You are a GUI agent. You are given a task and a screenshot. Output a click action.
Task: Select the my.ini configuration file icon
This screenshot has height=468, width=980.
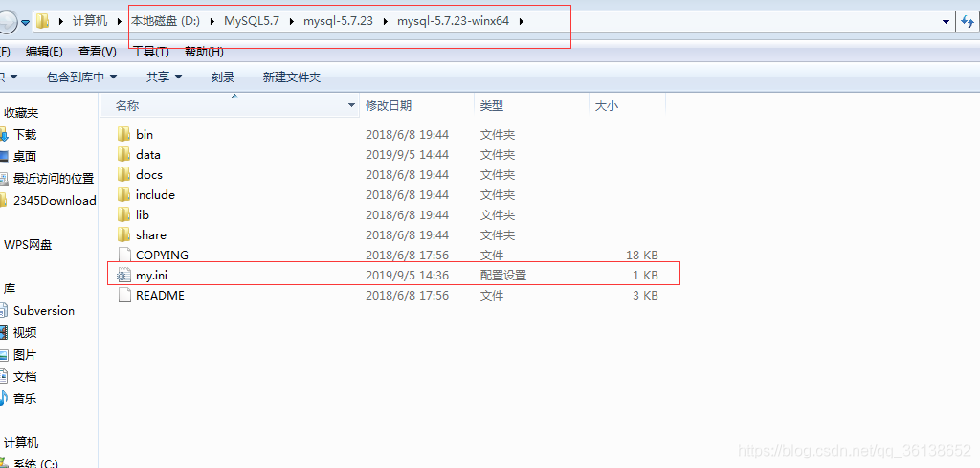(123, 275)
